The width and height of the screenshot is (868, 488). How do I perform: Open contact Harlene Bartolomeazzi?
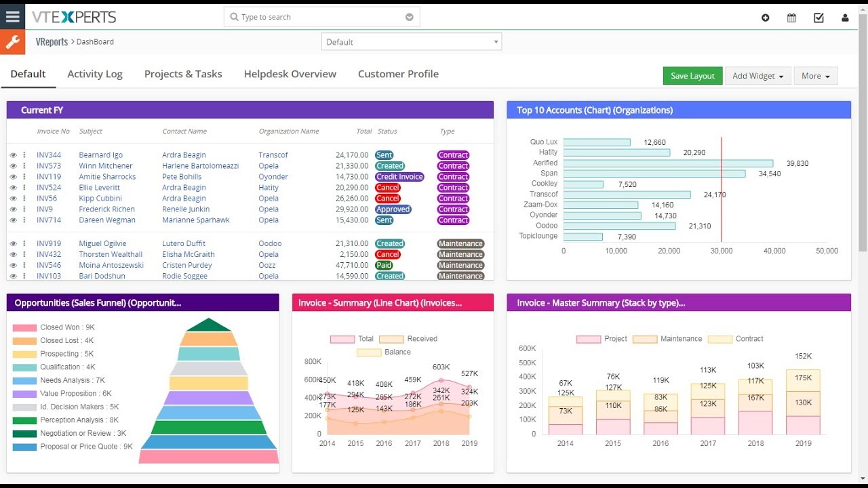tap(200, 166)
